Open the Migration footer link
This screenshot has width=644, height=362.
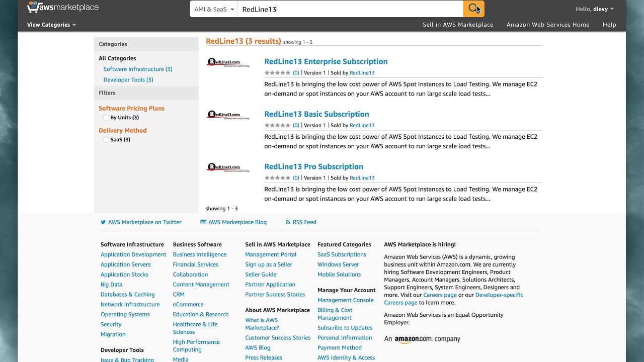[x=113, y=334]
